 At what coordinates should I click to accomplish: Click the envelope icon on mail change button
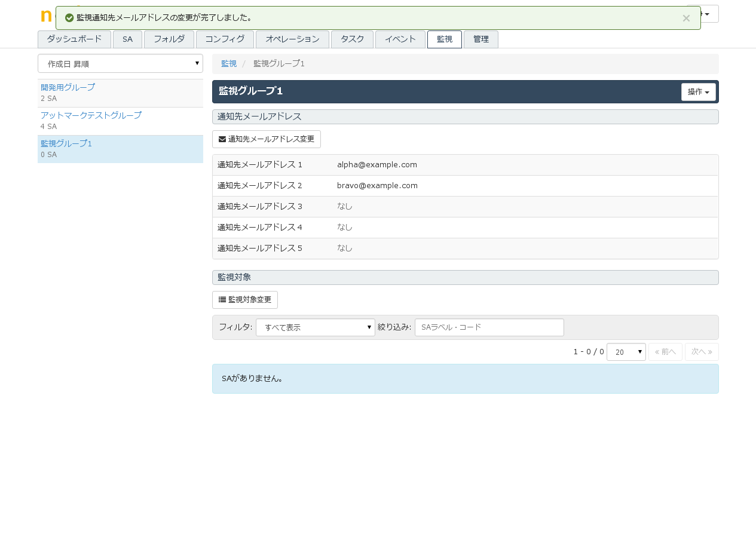pyautogui.click(x=222, y=139)
